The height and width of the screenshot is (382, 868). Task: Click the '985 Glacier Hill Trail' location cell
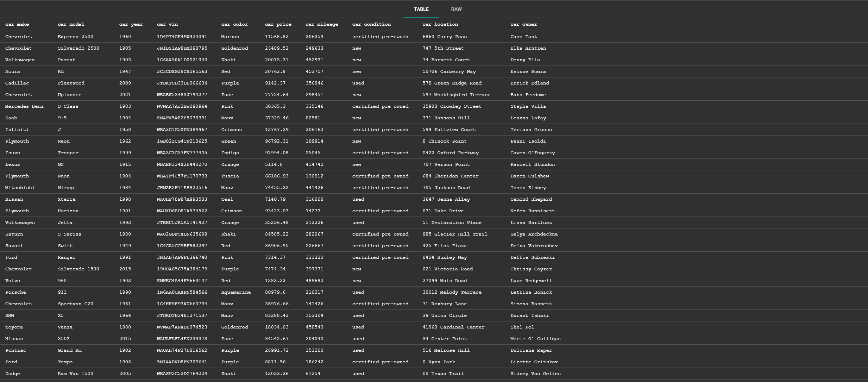tap(455, 234)
